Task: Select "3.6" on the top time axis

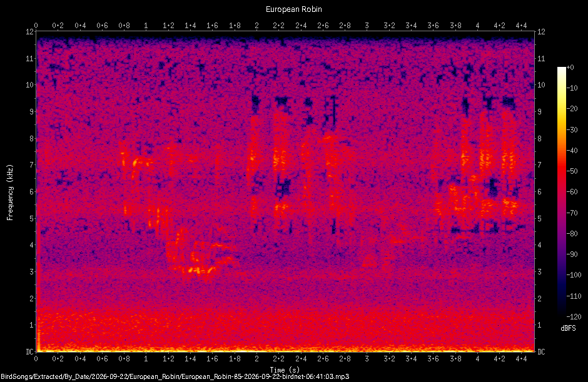Action: [433, 26]
